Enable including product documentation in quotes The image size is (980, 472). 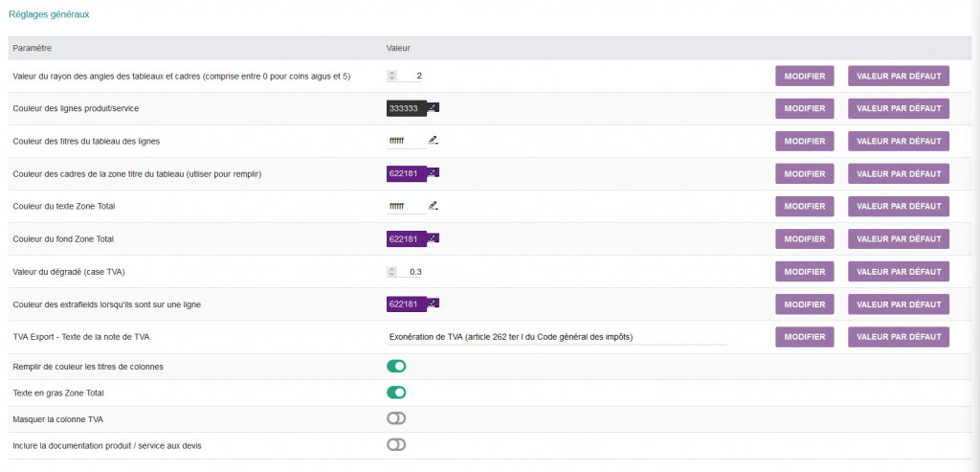396,444
